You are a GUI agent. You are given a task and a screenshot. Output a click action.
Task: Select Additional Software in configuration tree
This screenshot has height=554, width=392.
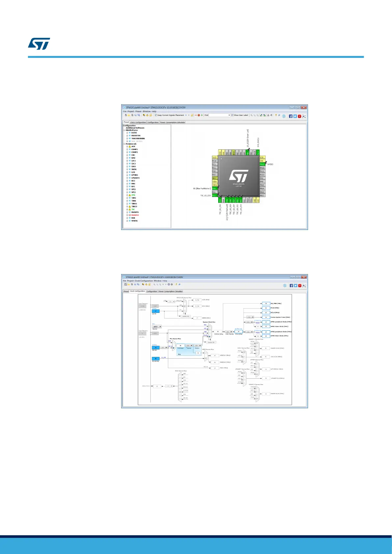[x=135, y=128]
